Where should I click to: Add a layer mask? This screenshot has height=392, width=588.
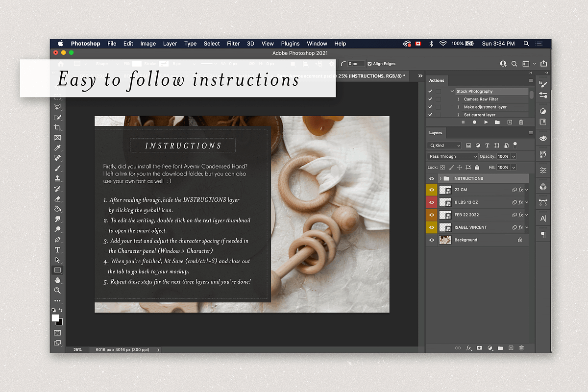click(x=479, y=348)
